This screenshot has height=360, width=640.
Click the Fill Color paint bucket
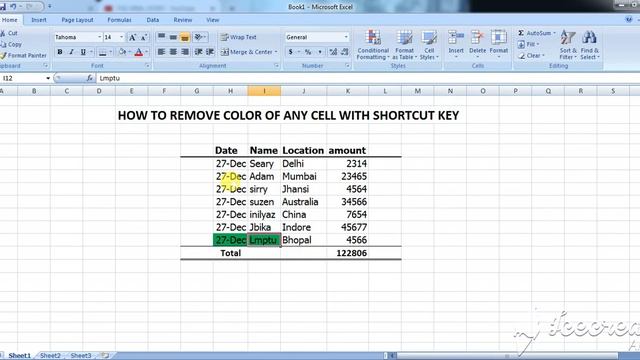122,52
